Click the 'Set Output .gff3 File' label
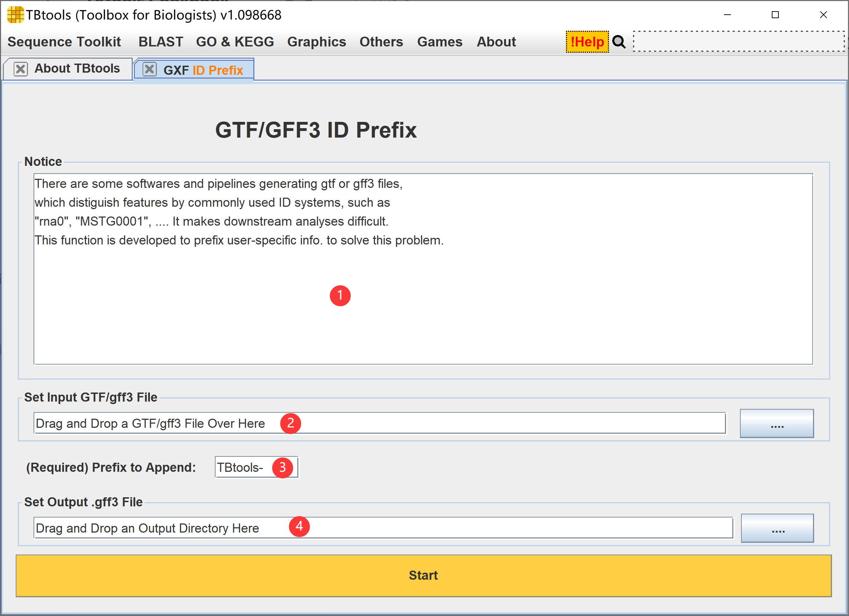The image size is (849, 616). [x=84, y=502]
